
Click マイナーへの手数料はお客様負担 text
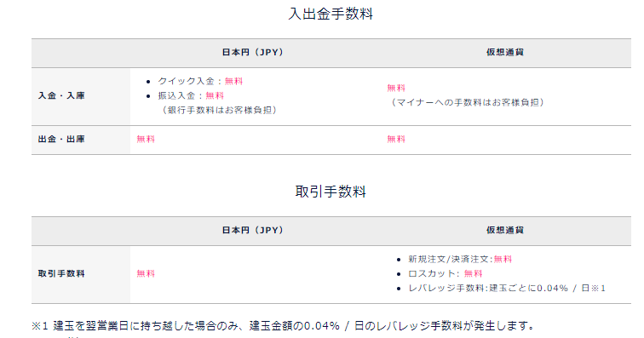coord(468,102)
